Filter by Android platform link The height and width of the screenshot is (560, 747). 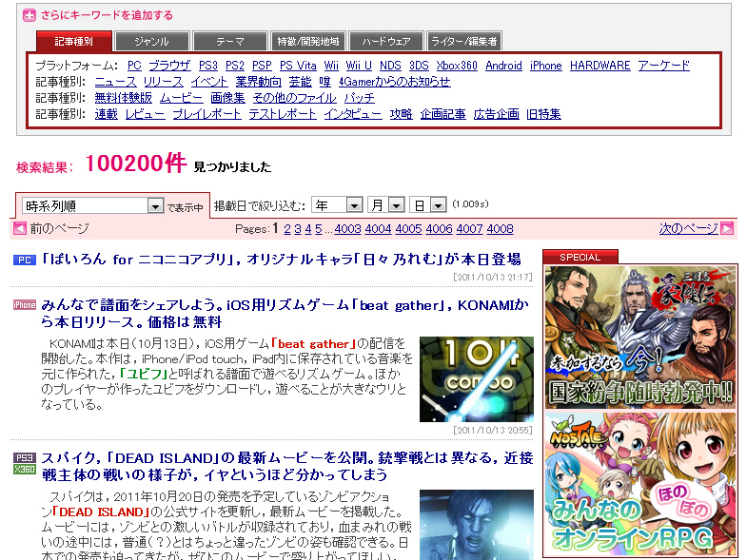point(504,66)
